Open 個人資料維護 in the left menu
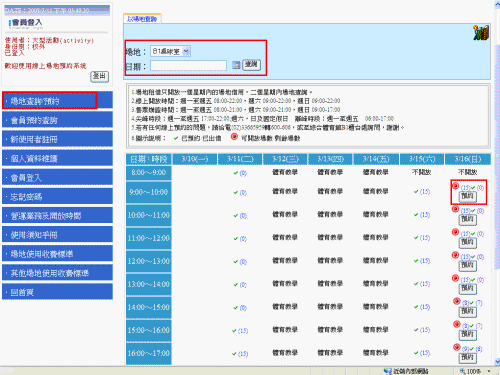Viewport: 500px width, 375px height. 57,158
